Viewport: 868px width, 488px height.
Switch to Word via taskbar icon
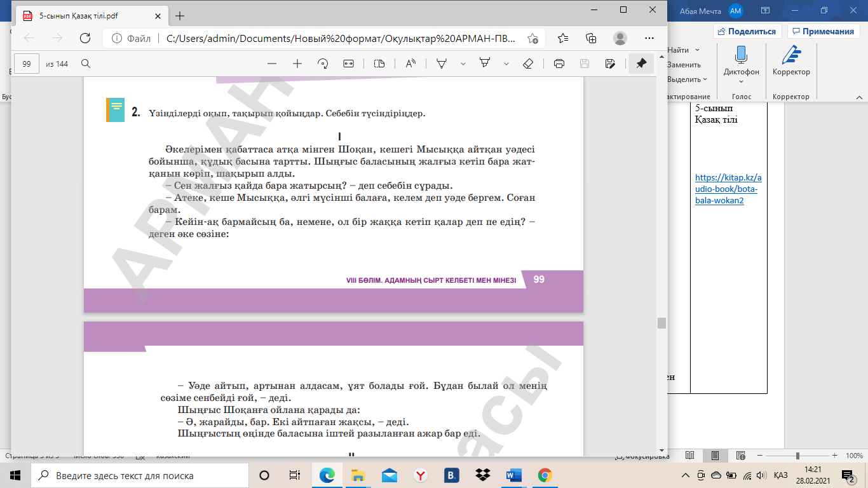(513, 475)
